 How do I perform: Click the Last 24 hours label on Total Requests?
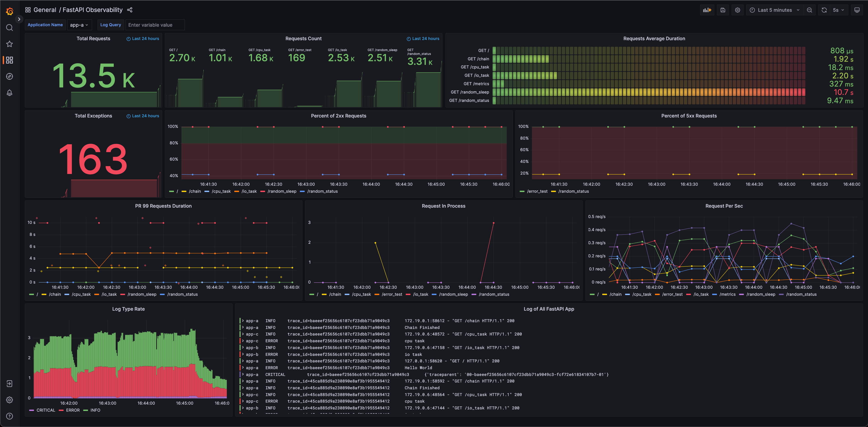pos(143,39)
